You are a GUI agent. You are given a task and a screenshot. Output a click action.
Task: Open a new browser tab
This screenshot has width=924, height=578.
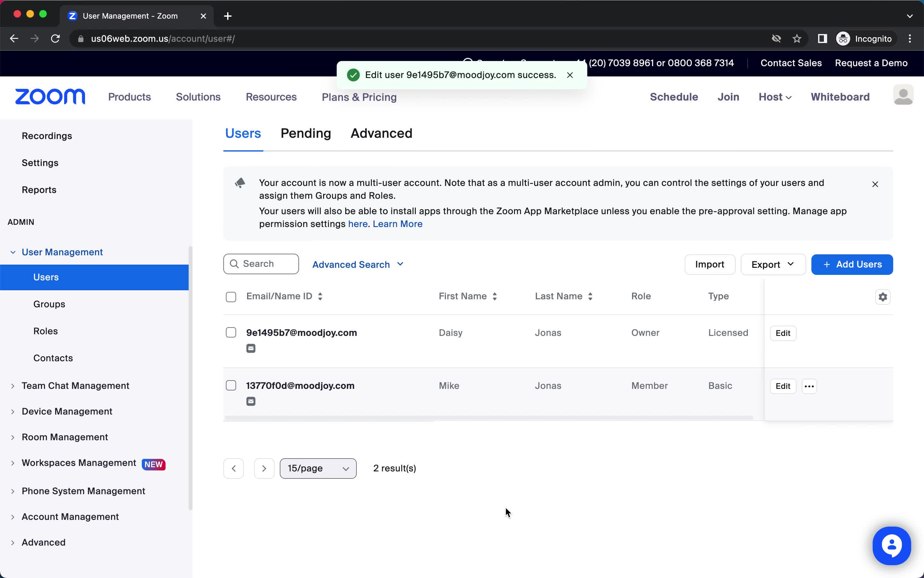[x=228, y=16]
